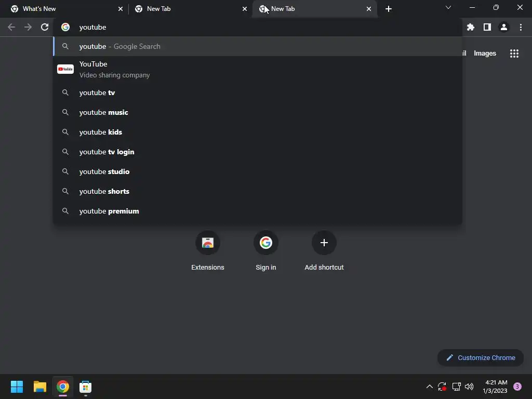The height and width of the screenshot is (399, 532).
Task: Choose the 'youtube music' suggestion
Action: 258,112
